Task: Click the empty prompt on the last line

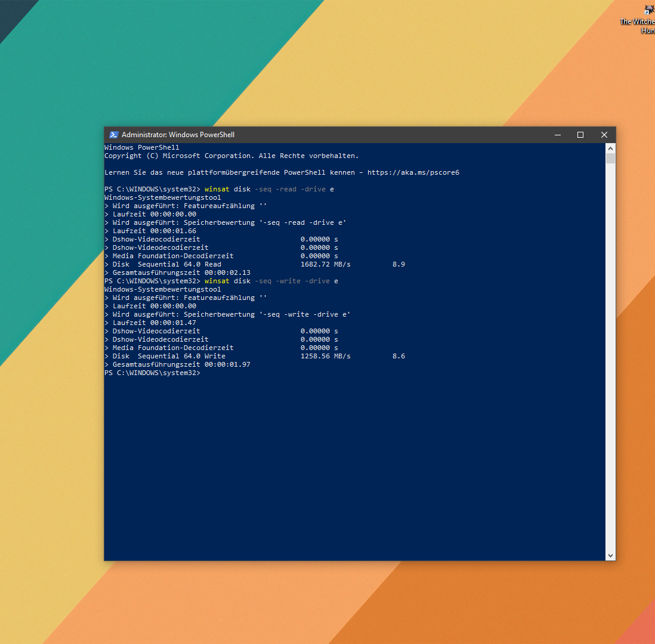Action: click(x=153, y=373)
